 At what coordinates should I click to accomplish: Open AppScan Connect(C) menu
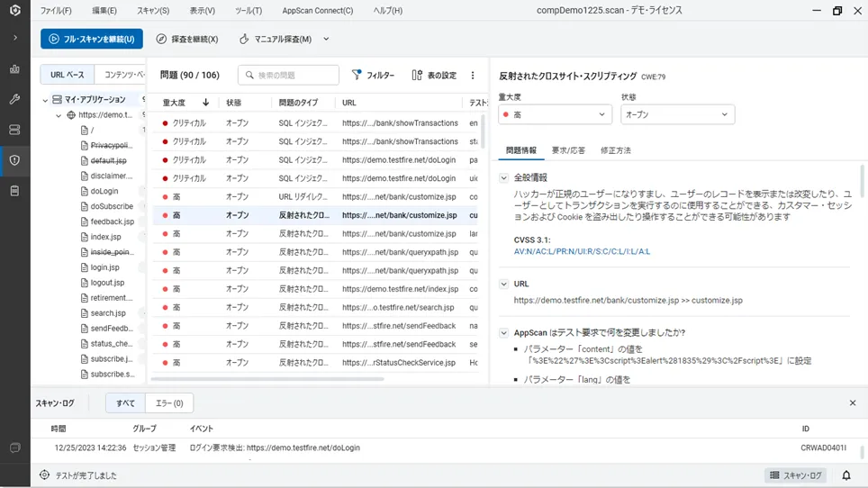[317, 11]
